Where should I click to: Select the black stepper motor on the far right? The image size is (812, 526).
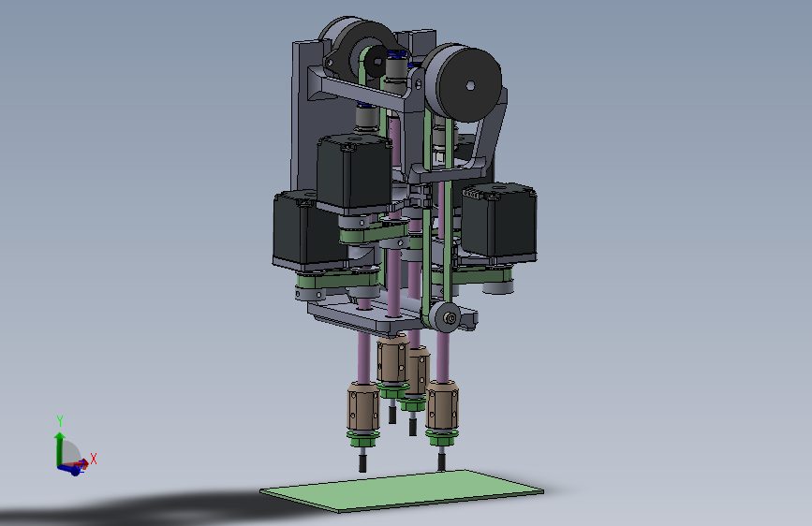[x=499, y=220]
